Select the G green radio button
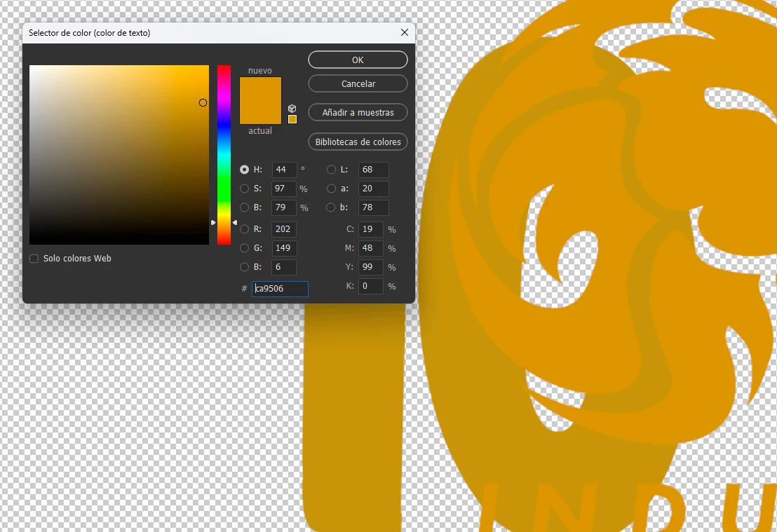 pyautogui.click(x=244, y=247)
